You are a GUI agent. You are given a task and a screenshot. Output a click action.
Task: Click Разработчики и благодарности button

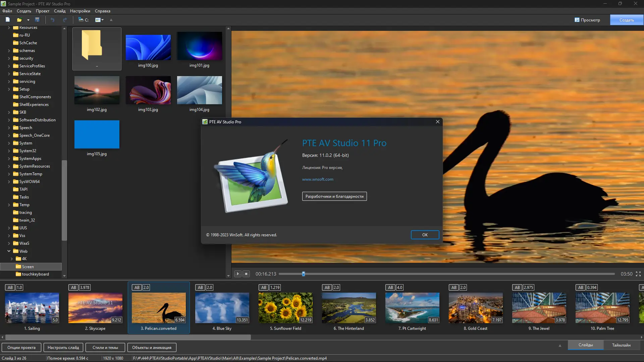(x=334, y=196)
